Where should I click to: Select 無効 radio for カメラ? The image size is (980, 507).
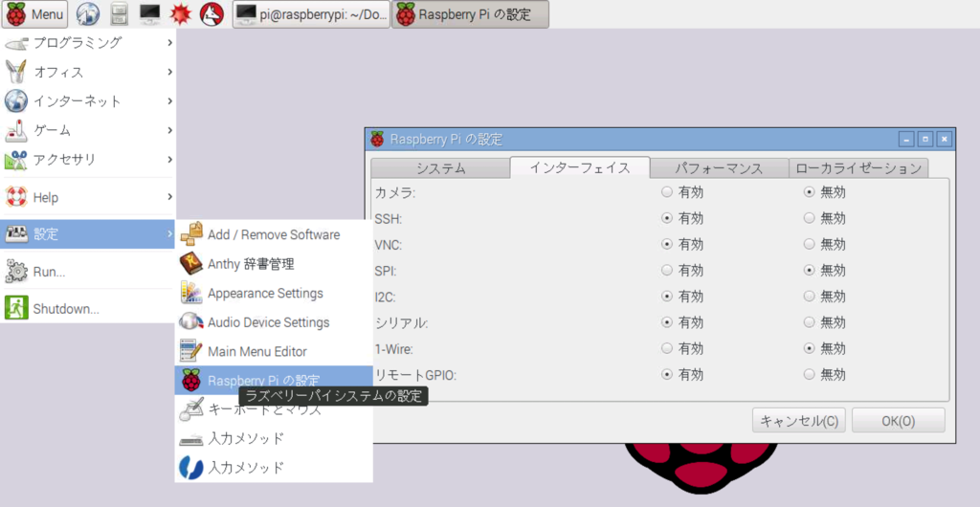pyautogui.click(x=810, y=192)
